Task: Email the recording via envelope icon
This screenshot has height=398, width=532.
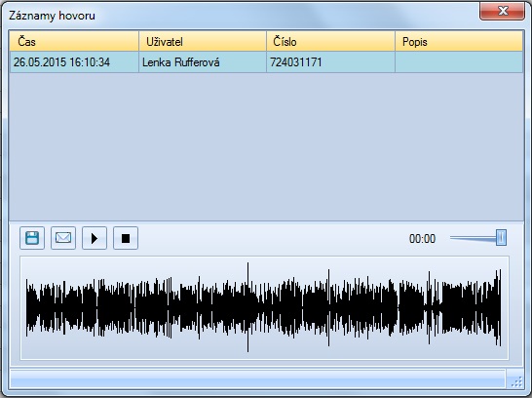Action: (63, 238)
